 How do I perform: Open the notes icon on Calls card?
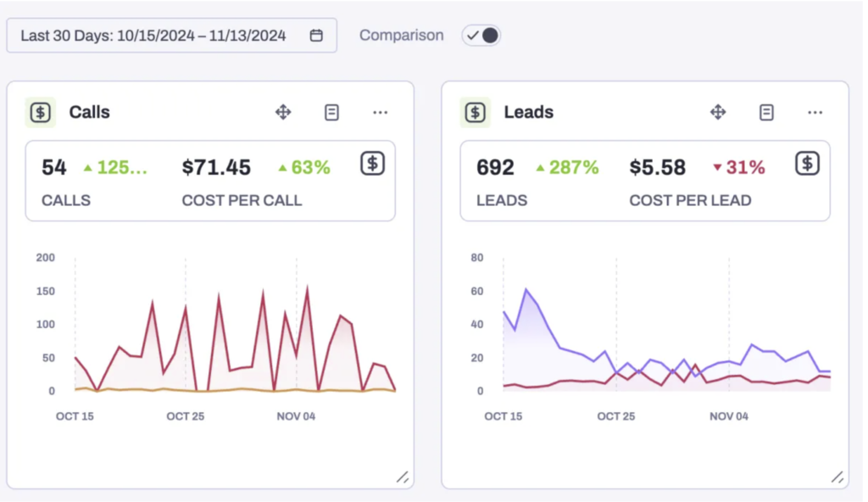point(331,113)
